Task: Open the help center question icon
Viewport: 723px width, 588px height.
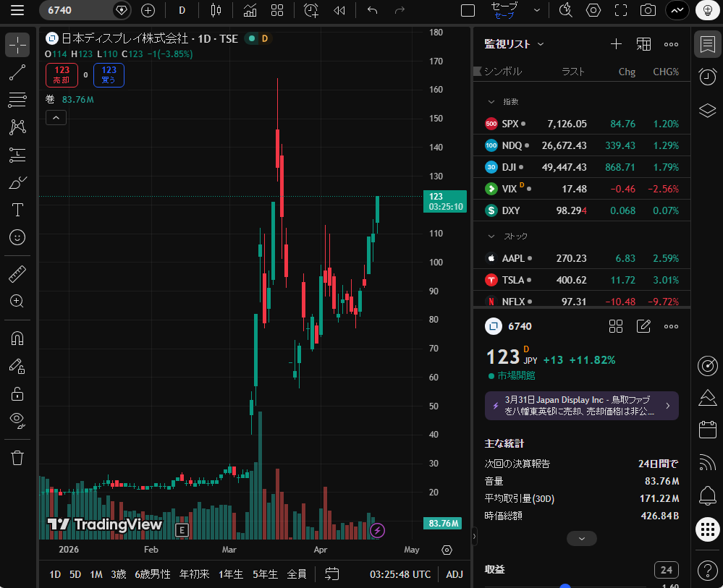Action: point(707,571)
